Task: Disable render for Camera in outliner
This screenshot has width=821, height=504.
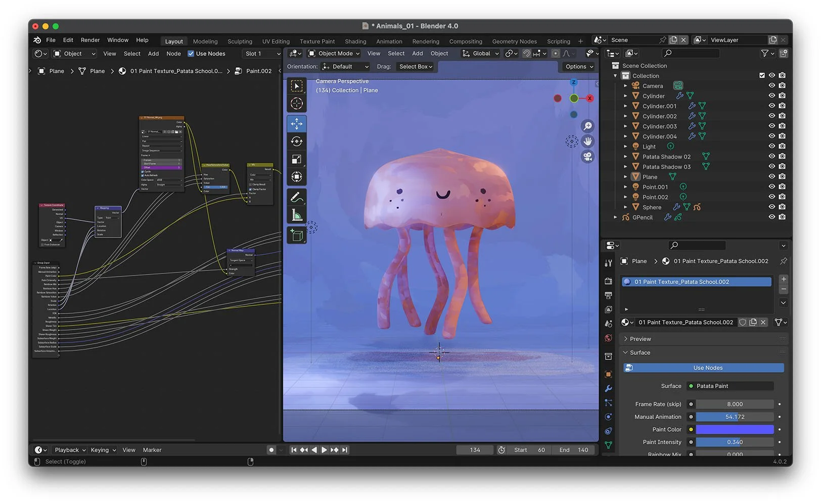Action: [782, 85]
